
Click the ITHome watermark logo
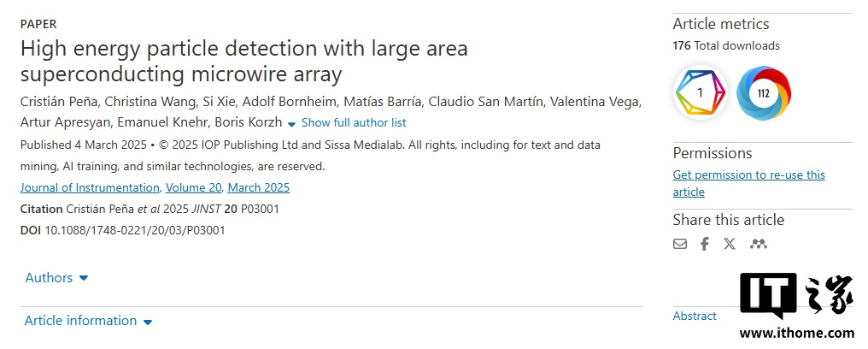[x=796, y=298]
